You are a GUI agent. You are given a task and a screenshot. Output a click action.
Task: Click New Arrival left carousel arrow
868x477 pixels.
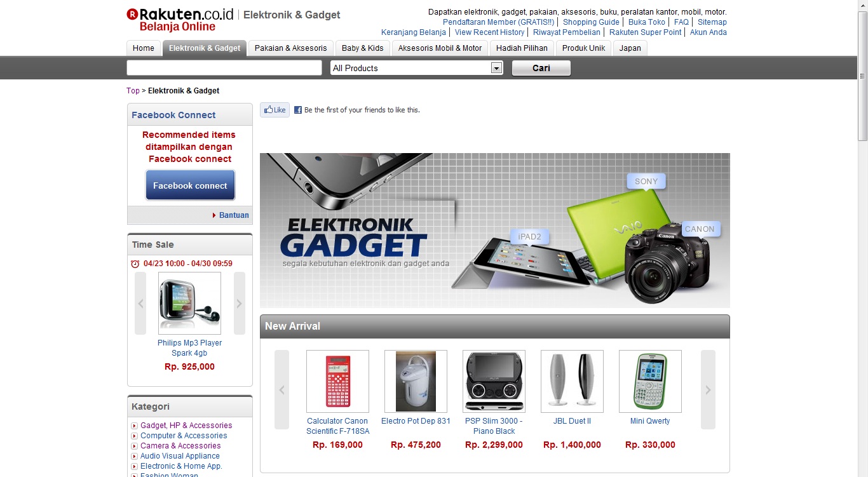point(281,389)
